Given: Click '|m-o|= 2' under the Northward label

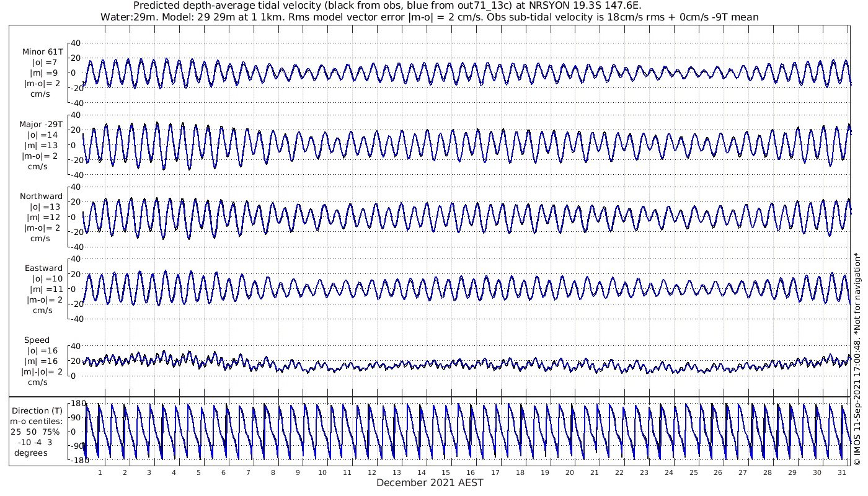Looking at the screenshot, I should pos(42,228).
